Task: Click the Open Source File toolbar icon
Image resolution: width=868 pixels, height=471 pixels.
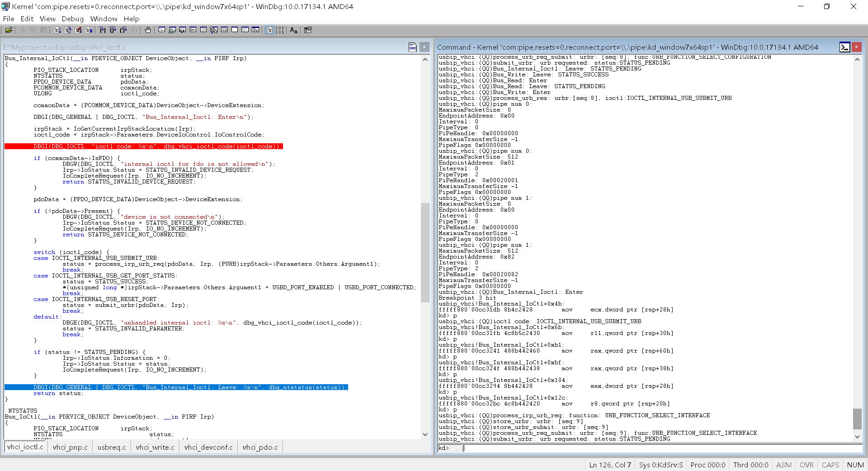Action: click(x=8, y=30)
